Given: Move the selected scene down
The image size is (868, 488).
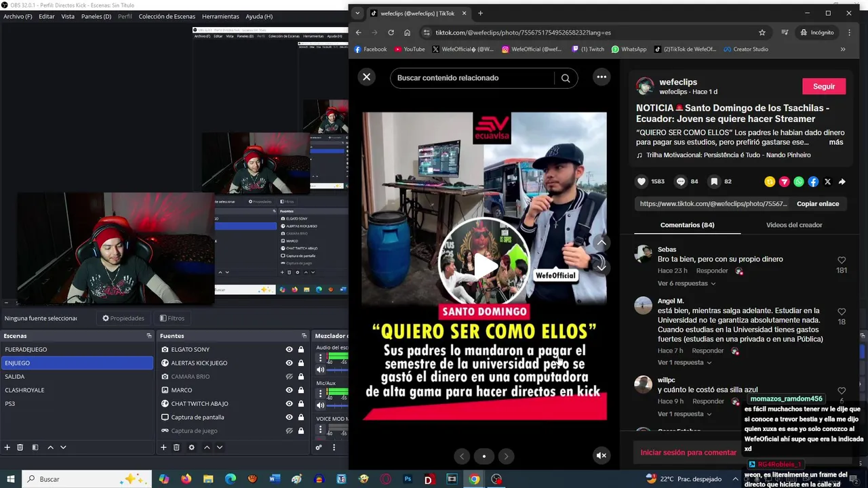Looking at the screenshot, I should [63, 447].
